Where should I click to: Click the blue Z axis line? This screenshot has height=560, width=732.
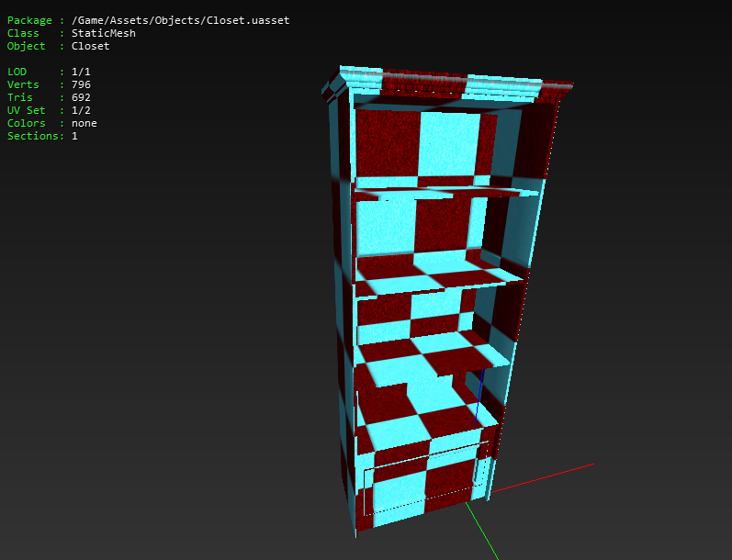pos(479,397)
